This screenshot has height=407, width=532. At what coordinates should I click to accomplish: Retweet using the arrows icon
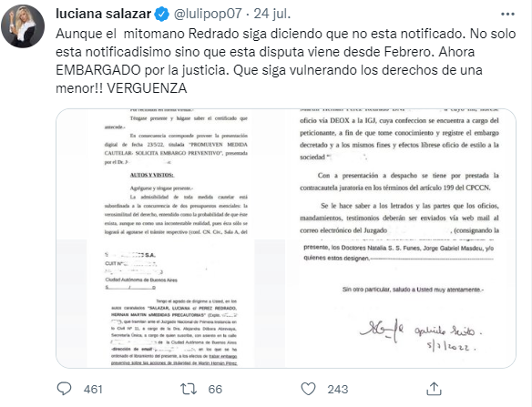click(x=189, y=389)
